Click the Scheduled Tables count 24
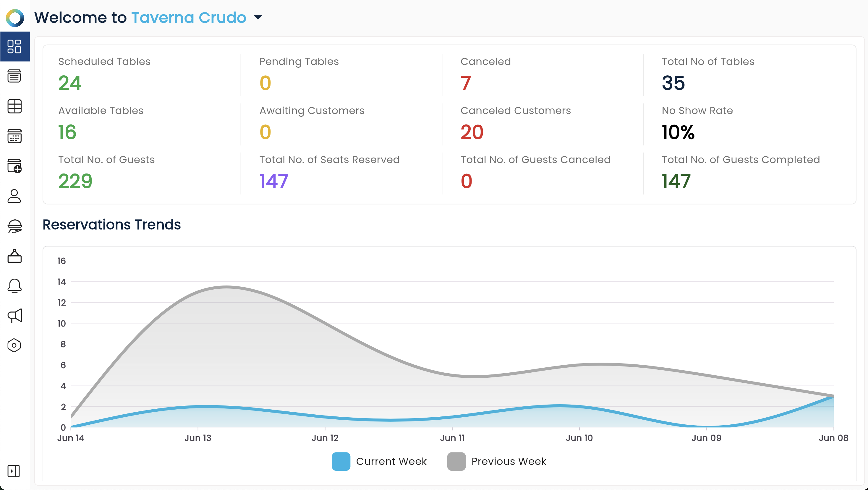Screen dimensions: 868x490 pyautogui.click(x=70, y=83)
